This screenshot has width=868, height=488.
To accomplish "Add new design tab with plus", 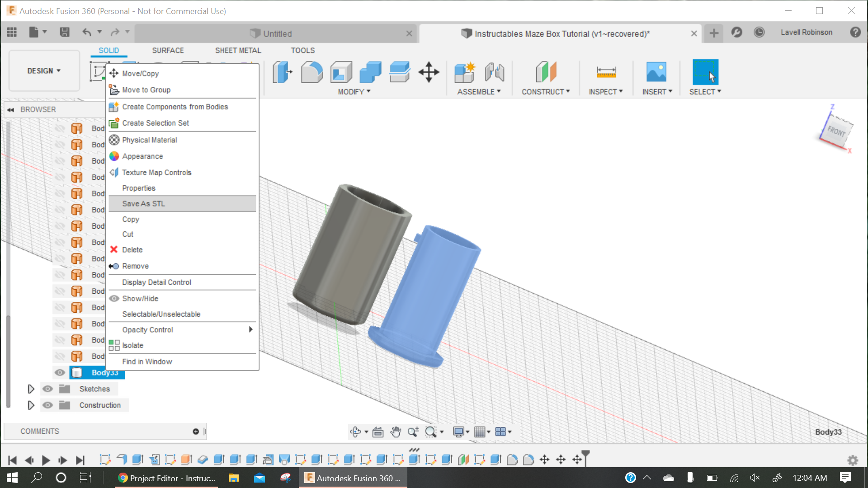I will click(x=714, y=33).
